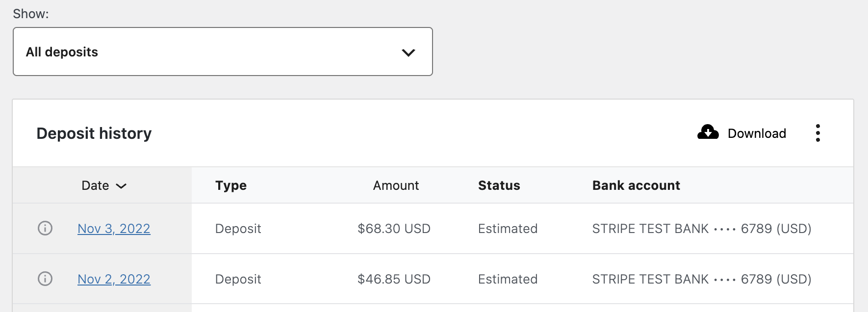Select the $68.30 USD amount cell
The width and height of the screenshot is (868, 312).
point(394,229)
